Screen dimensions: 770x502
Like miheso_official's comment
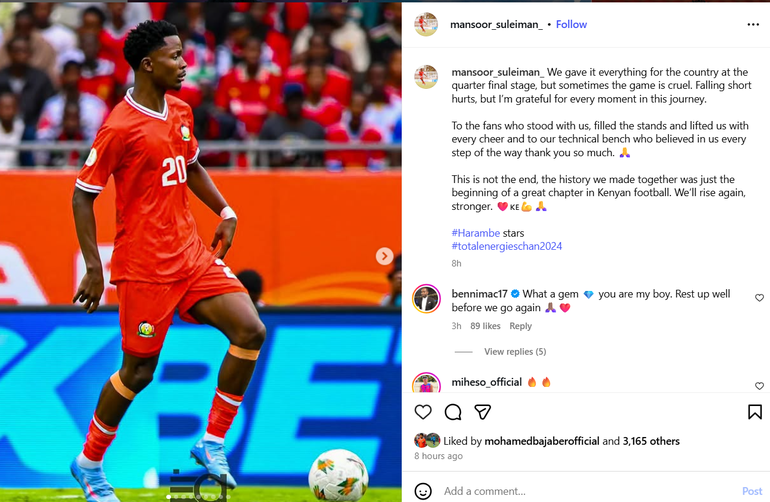759,386
